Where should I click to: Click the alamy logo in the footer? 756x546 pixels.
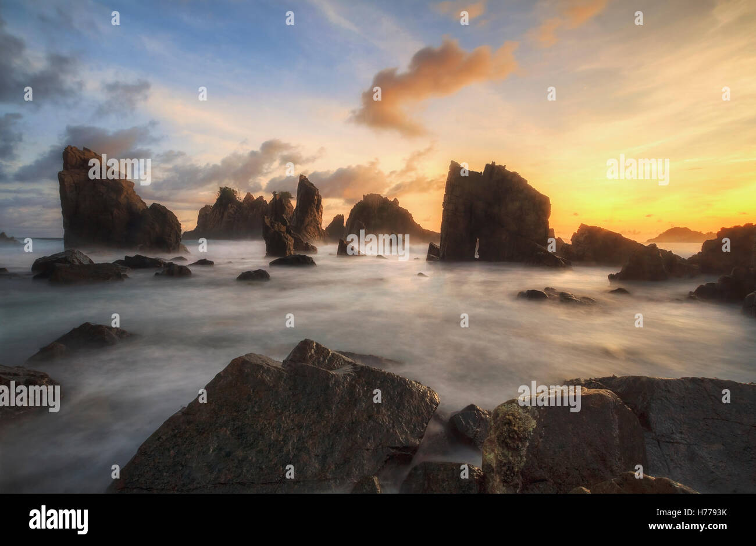(59, 519)
